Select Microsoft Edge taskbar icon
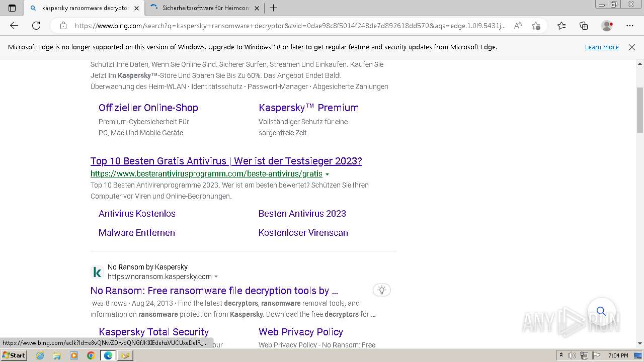Viewport: 644px width, 362px height. point(108,355)
